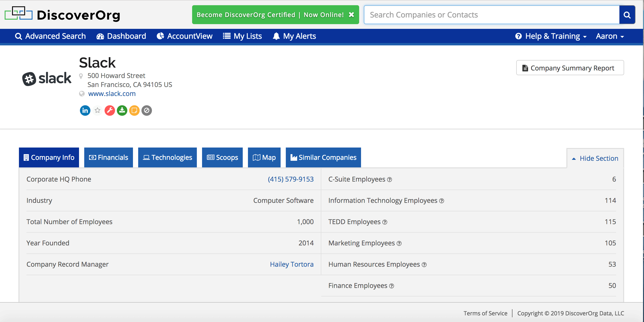644x322 pixels.
Task: Open Slack's LinkedIn profile icon
Action: pyautogui.click(x=85, y=110)
